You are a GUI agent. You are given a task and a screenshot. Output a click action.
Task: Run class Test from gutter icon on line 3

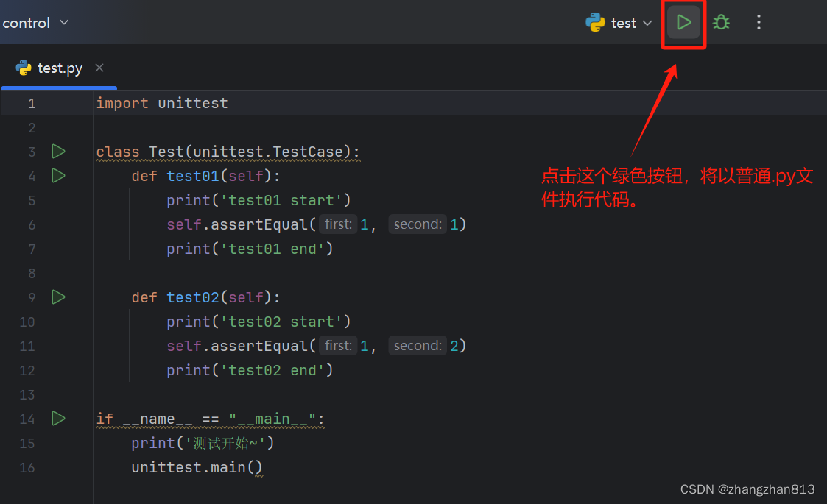pyautogui.click(x=58, y=152)
